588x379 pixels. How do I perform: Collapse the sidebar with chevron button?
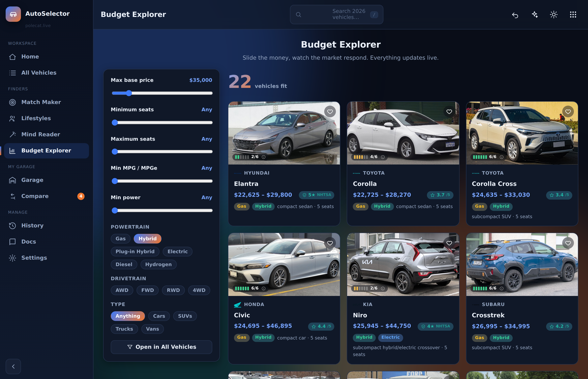13,367
